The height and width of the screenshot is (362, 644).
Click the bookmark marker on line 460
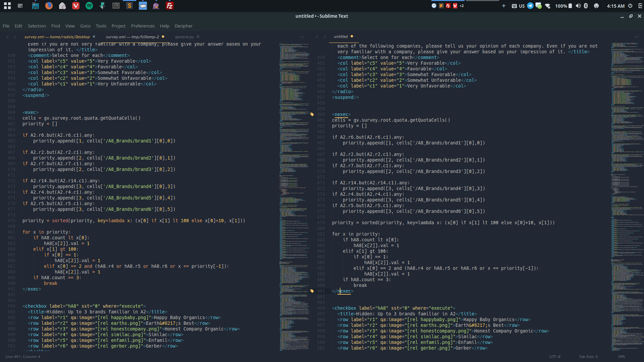pyautogui.click(x=312, y=114)
